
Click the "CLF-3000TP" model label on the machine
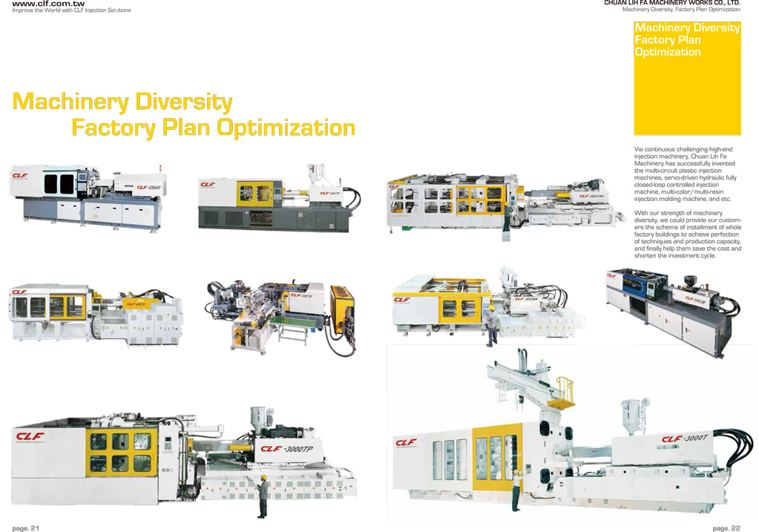pyautogui.click(x=286, y=449)
